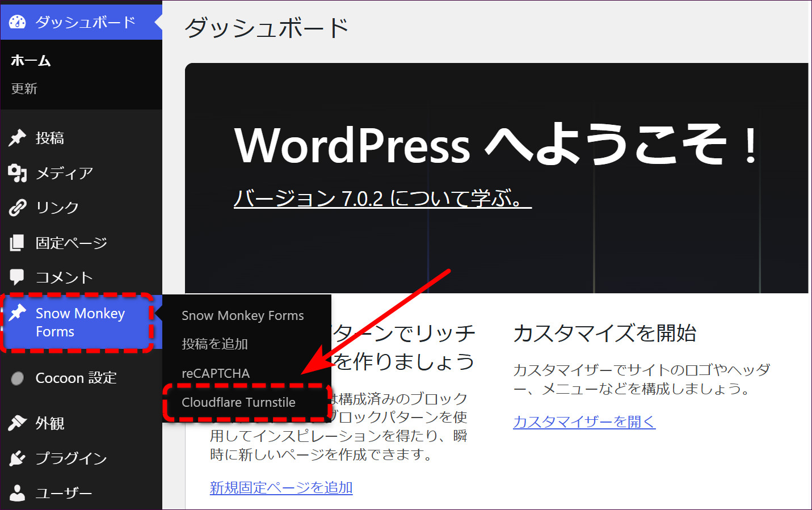This screenshot has height=510, width=812.
Task: Click the ダッシュボード page title
Action: click(x=266, y=28)
